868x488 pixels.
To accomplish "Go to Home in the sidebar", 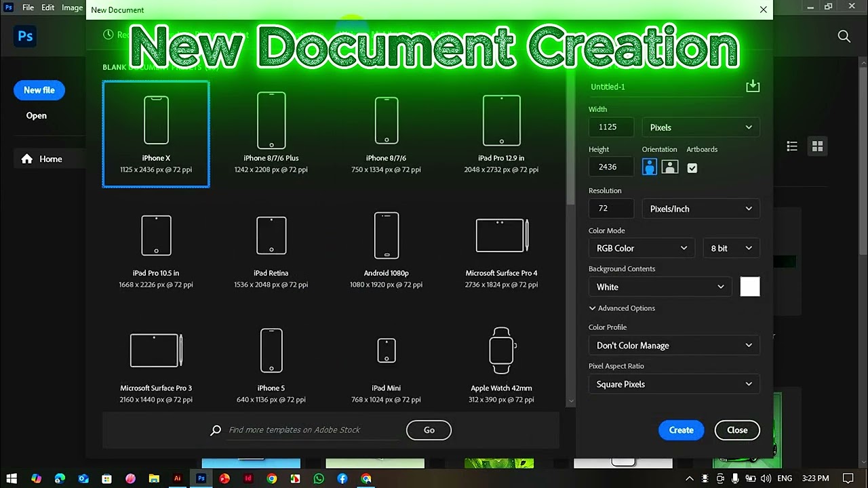I will click(50, 159).
